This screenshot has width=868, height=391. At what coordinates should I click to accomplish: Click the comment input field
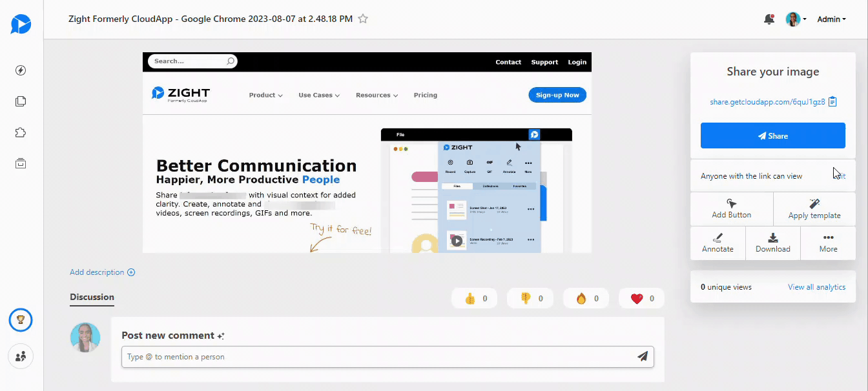(378, 357)
